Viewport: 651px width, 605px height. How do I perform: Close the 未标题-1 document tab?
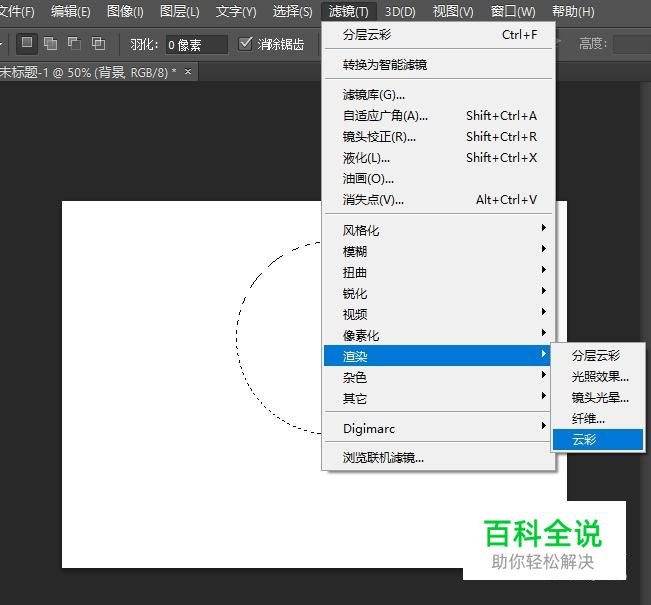point(188,72)
